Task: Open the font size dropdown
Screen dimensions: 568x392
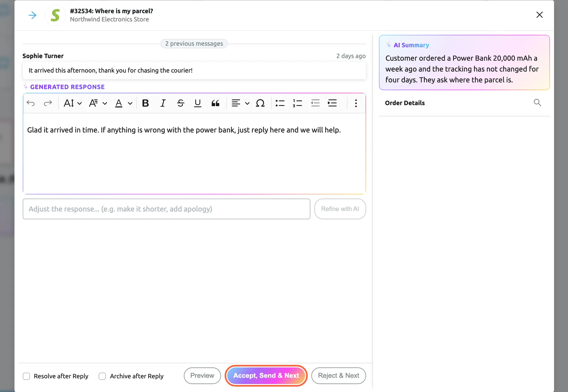Action: click(x=73, y=103)
